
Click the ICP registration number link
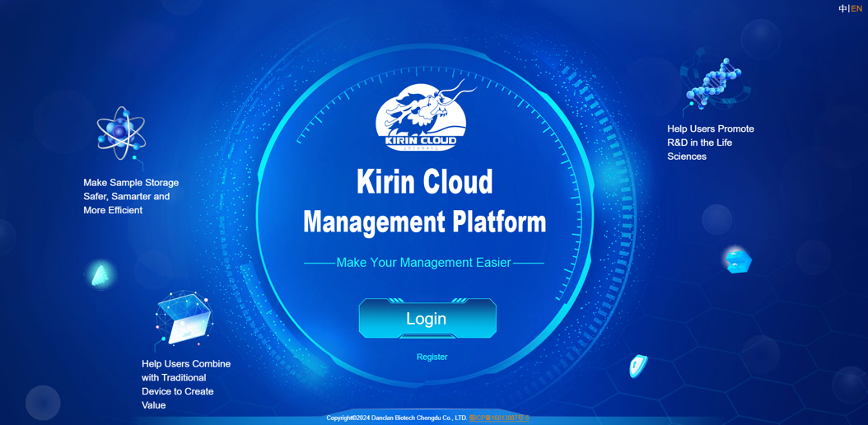pos(499,418)
